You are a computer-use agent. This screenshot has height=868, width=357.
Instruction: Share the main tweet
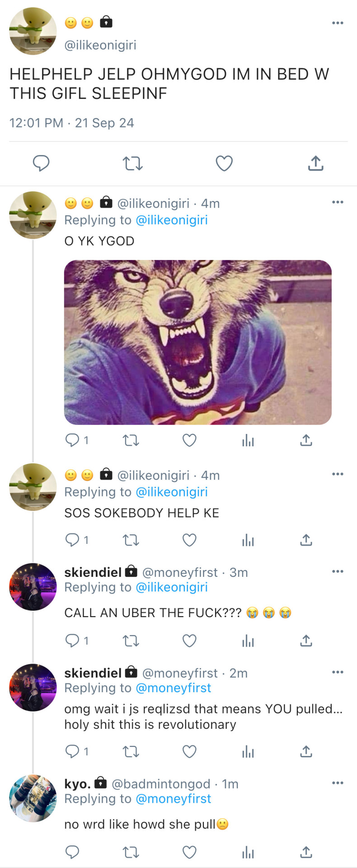315,163
